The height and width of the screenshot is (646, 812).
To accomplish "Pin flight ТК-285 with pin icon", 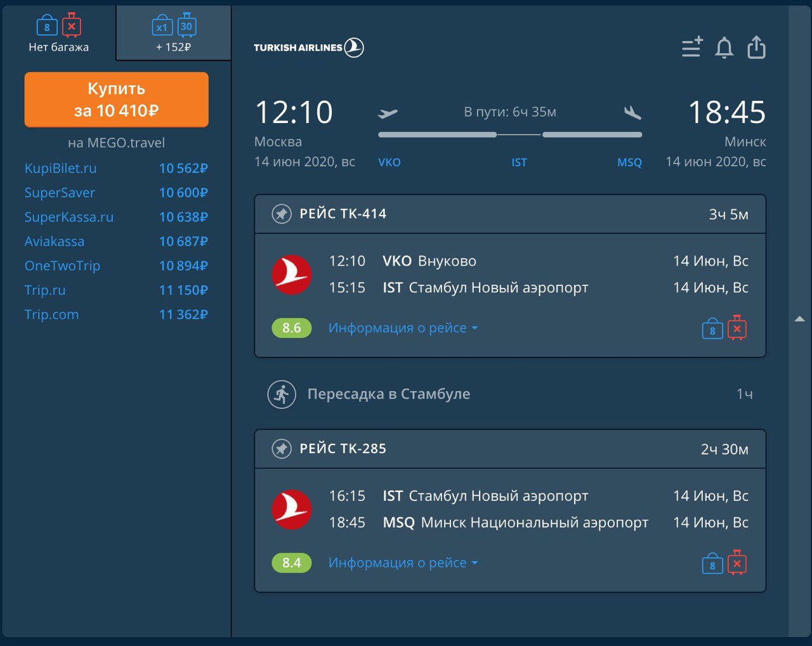I will click(282, 449).
